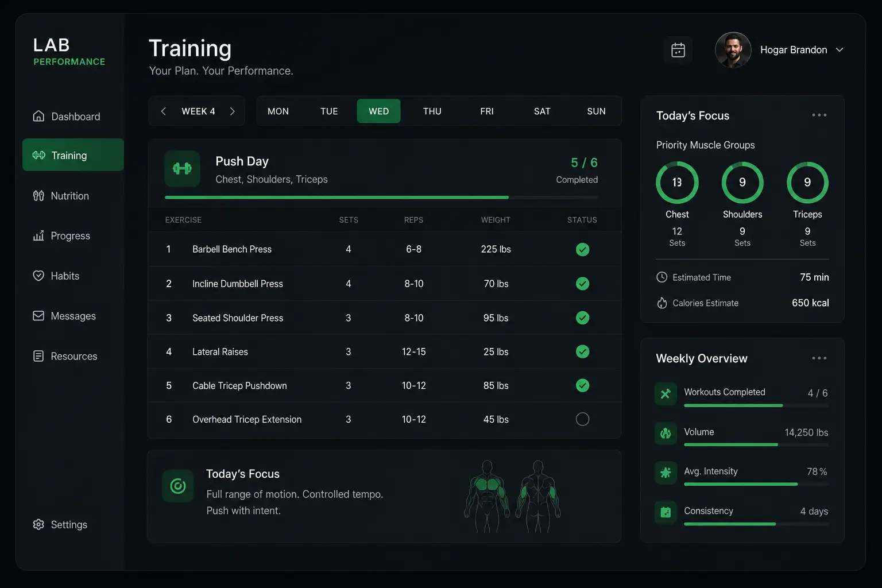Click the Triceps progress ring
This screenshot has height=588, width=882.
click(x=807, y=183)
